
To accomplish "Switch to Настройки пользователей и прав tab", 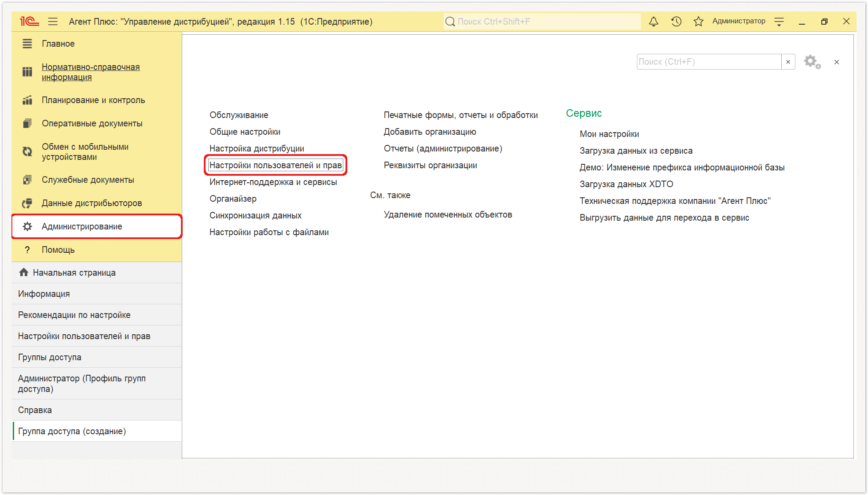I will coord(97,336).
